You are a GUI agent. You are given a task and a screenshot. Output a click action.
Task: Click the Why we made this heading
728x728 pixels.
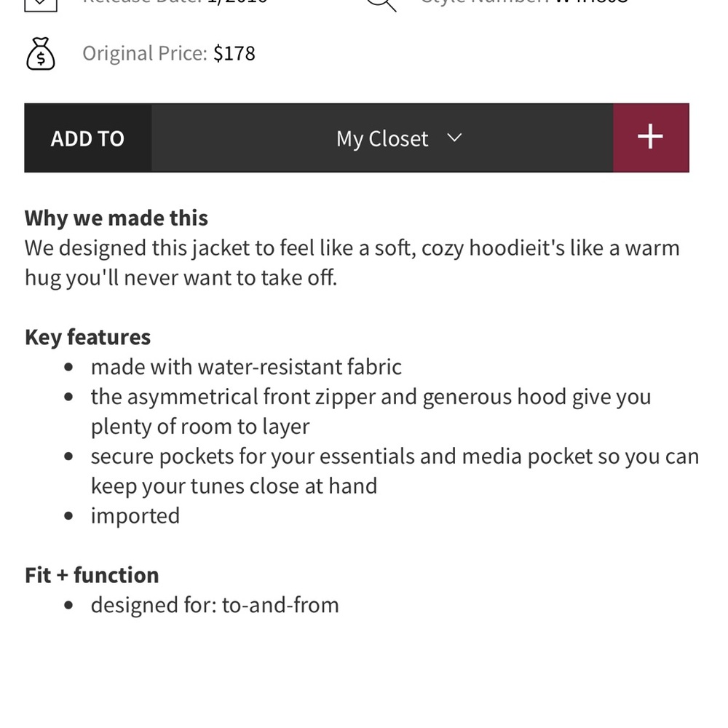tap(116, 218)
